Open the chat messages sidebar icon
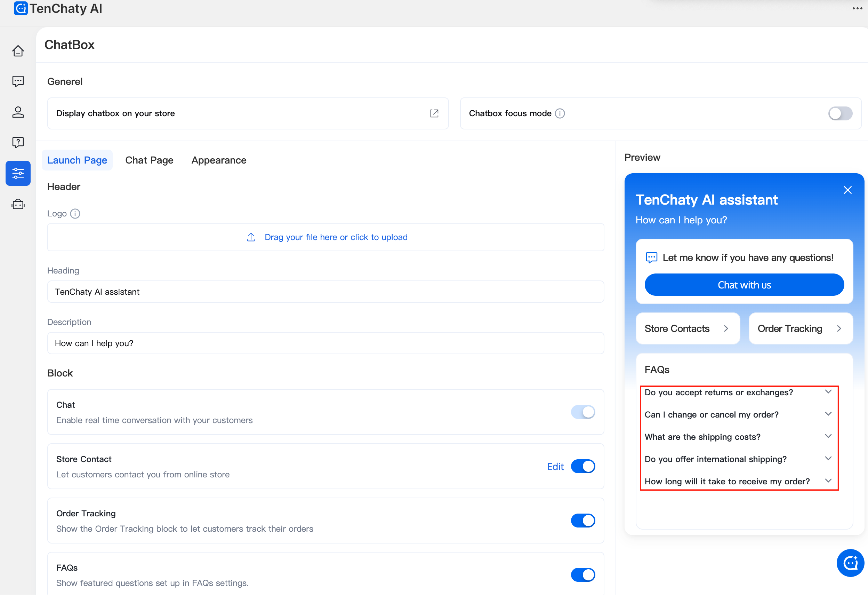 coord(18,81)
